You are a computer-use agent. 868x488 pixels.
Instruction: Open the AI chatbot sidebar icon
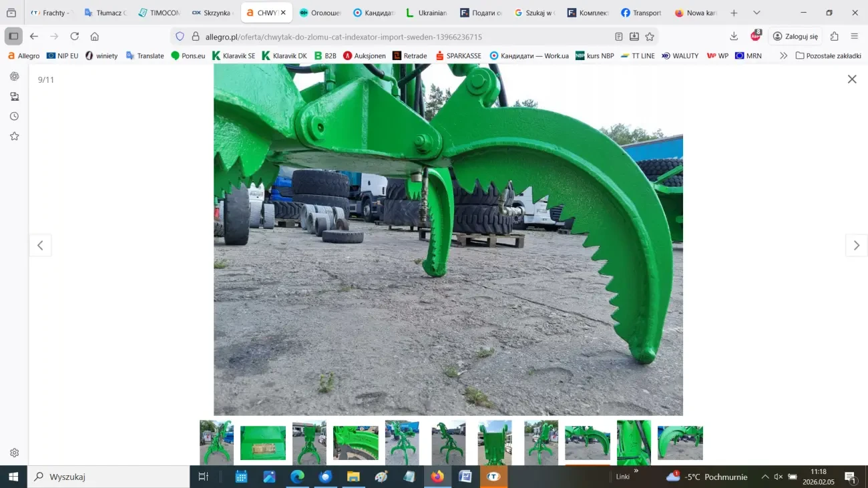(x=14, y=76)
